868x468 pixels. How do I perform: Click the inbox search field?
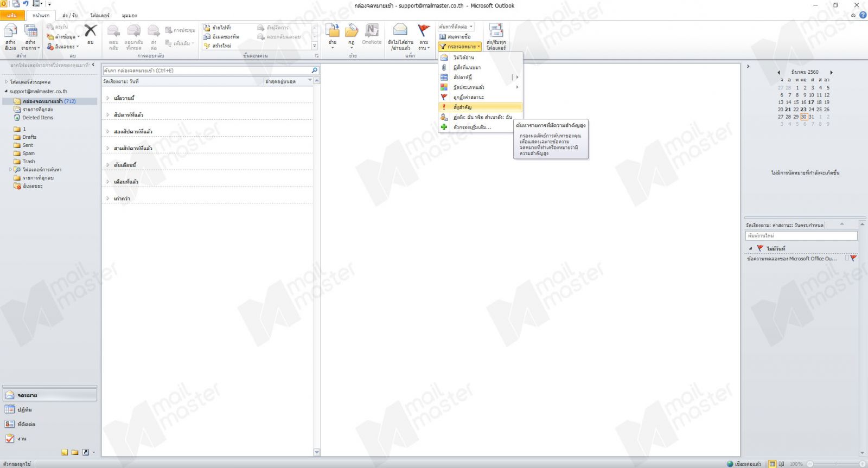[x=207, y=70]
